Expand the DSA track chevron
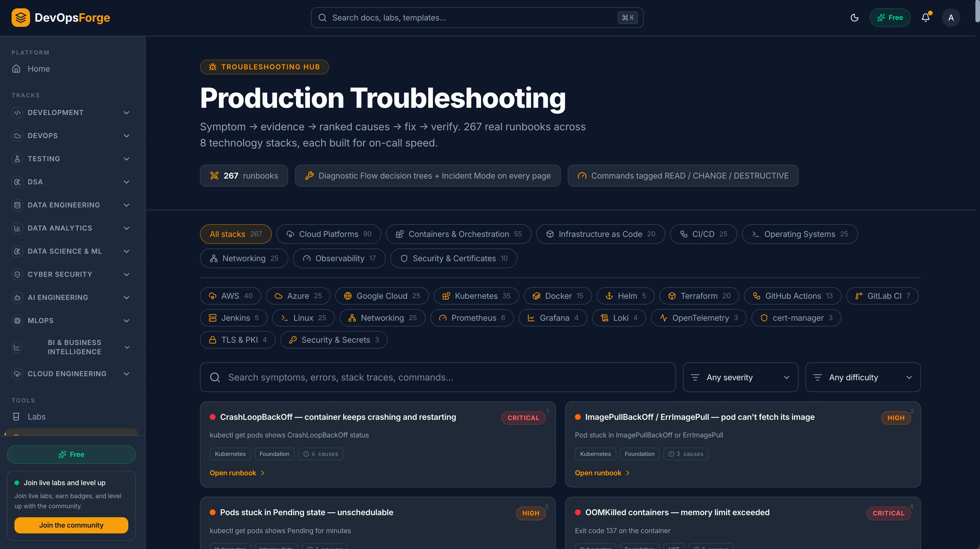Screen dimensions: 980x549 pyautogui.click(x=127, y=182)
